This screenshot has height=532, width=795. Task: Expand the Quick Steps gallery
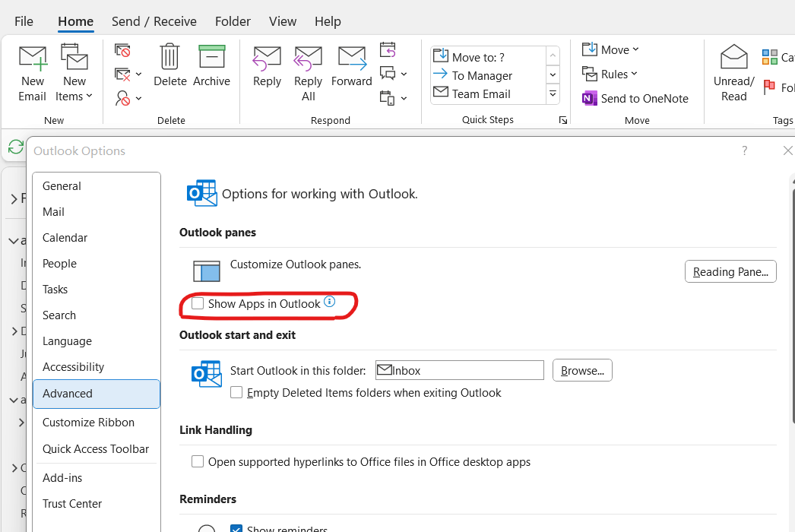pos(553,93)
